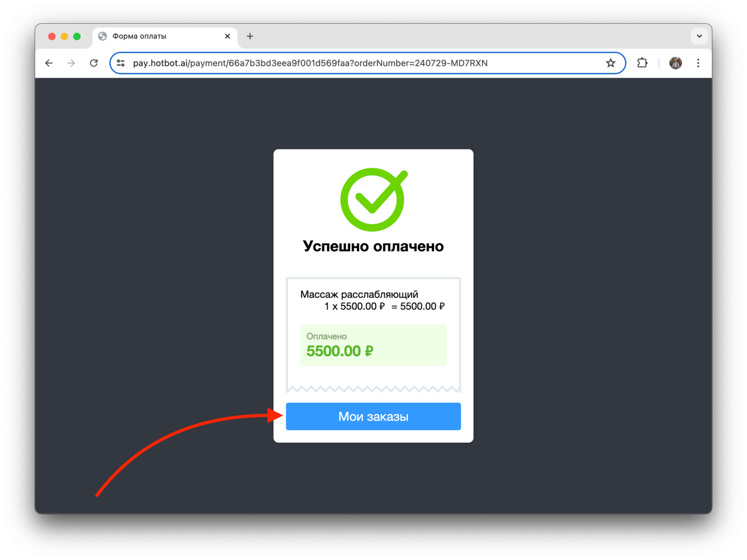Click the paid amount 5500.00 ₽ box
747x560 pixels.
(373, 345)
